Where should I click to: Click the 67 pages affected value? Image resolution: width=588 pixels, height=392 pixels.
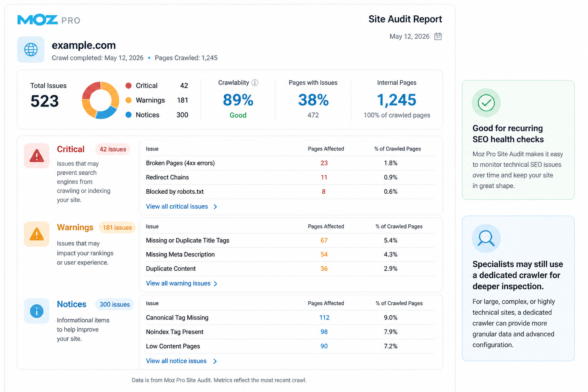(324, 240)
